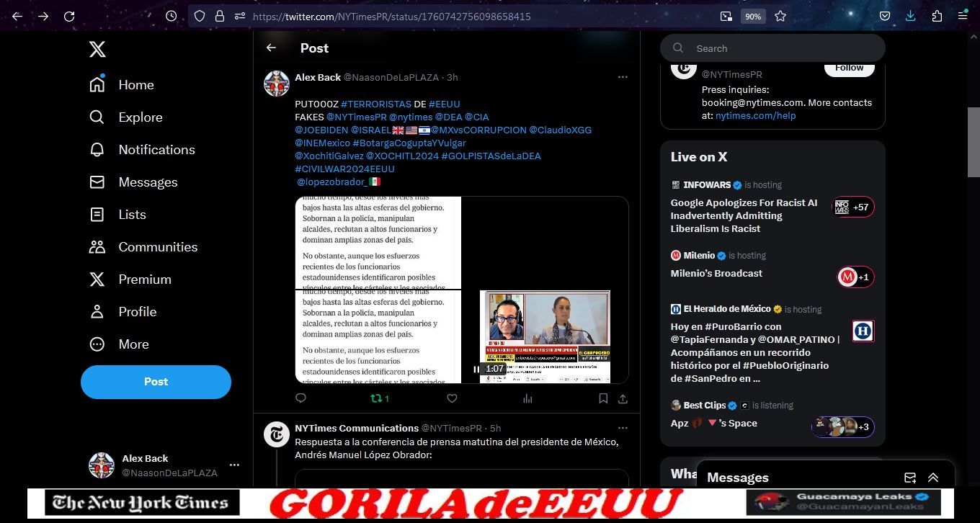Open account menu next to Alex Back
980x523 pixels.
[234, 465]
